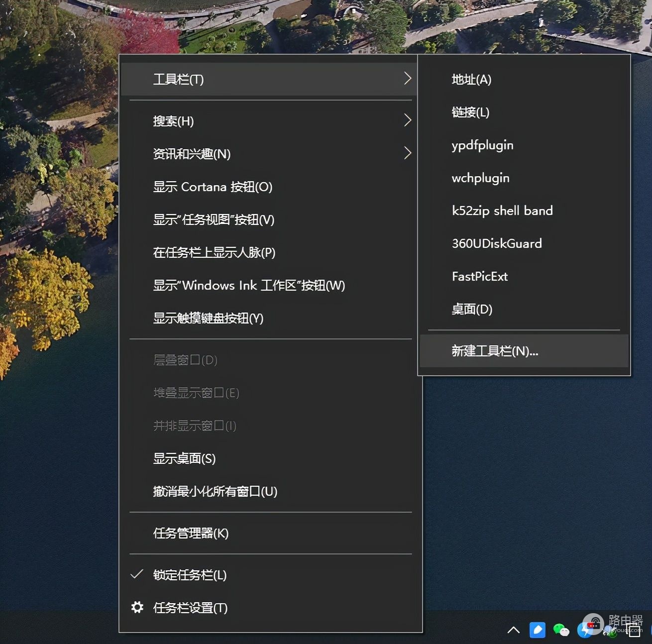Select 资讯和兴趣(N) menu entry

[x=270, y=154]
